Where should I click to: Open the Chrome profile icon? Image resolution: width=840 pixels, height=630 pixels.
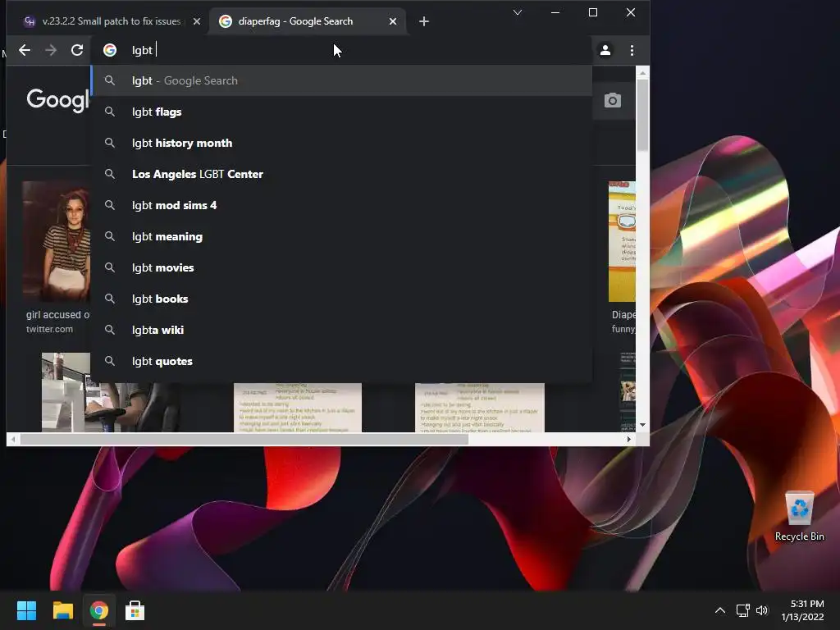tap(605, 50)
